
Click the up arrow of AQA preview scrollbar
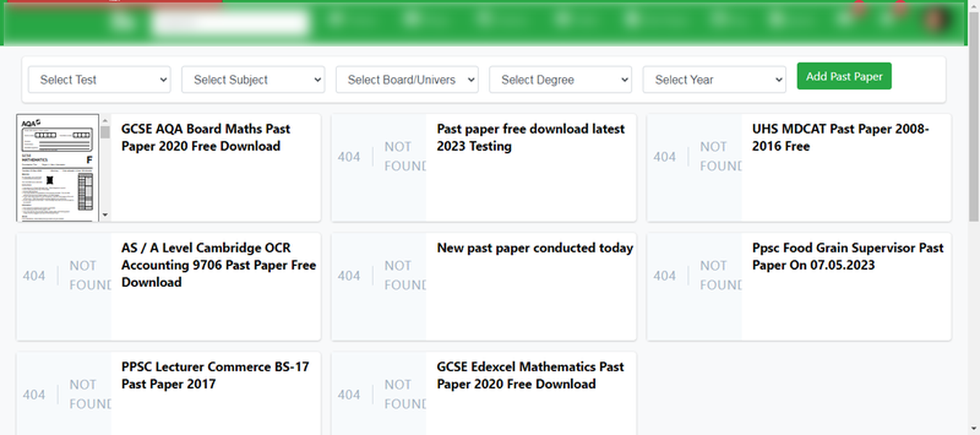tap(105, 120)
